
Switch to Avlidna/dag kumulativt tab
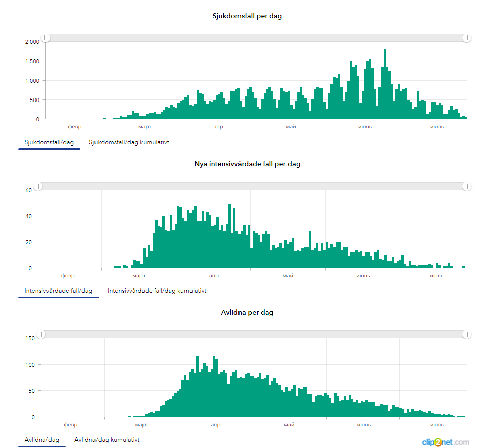tap(107, 440)
